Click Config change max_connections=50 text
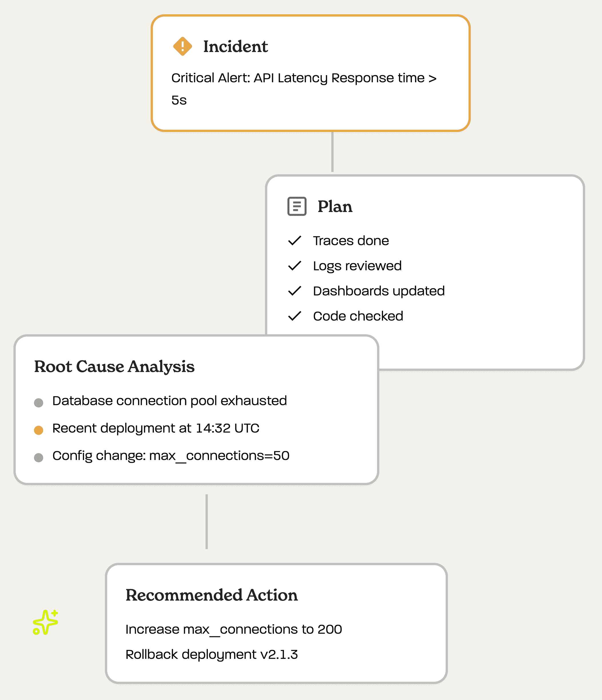 tap(171, 455)
